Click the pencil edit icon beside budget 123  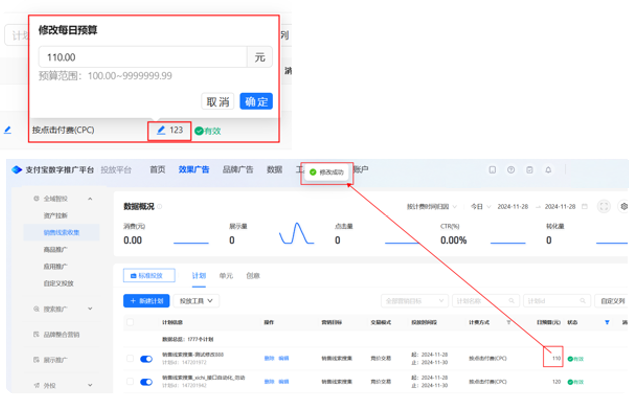[161, 130]
